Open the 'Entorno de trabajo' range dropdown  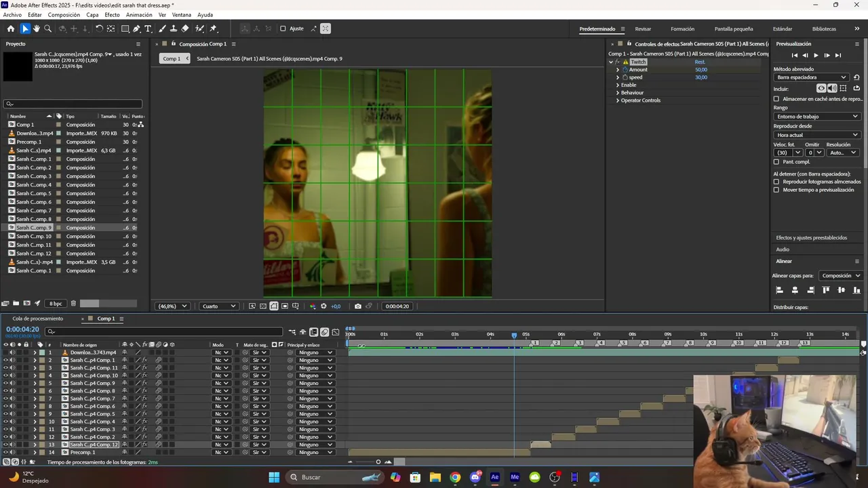pyautogui.click(x=817, y=117)
